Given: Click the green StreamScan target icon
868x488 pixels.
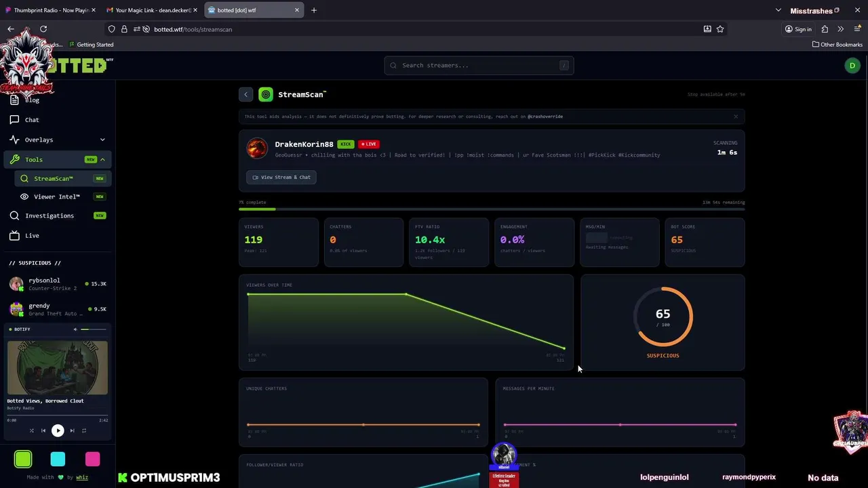Looking at the screenshot, I should [x=266, y=95].
